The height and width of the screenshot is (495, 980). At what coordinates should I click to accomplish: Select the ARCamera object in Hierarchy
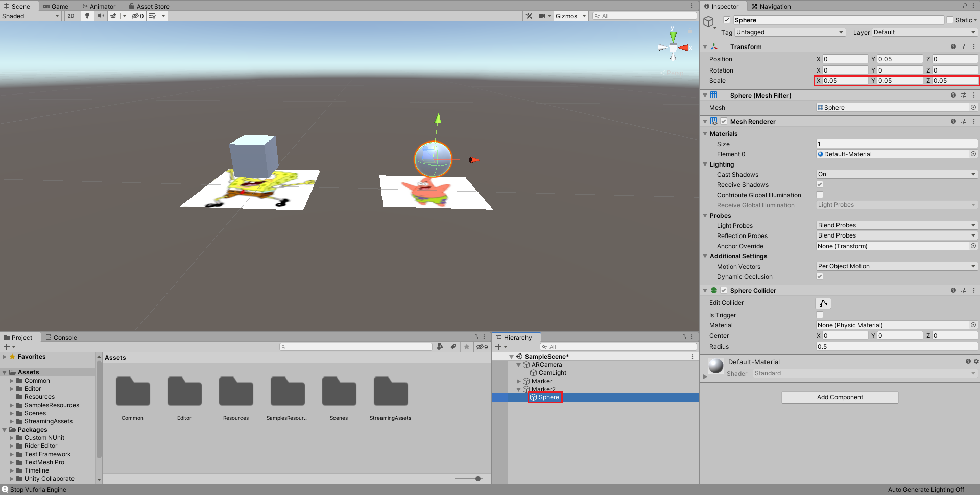[x=546, y=365]
